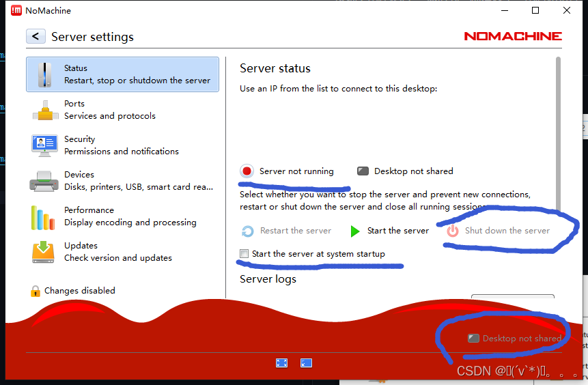Open the Security monitor icon
The image size is (588, 385).
[44, 145]
